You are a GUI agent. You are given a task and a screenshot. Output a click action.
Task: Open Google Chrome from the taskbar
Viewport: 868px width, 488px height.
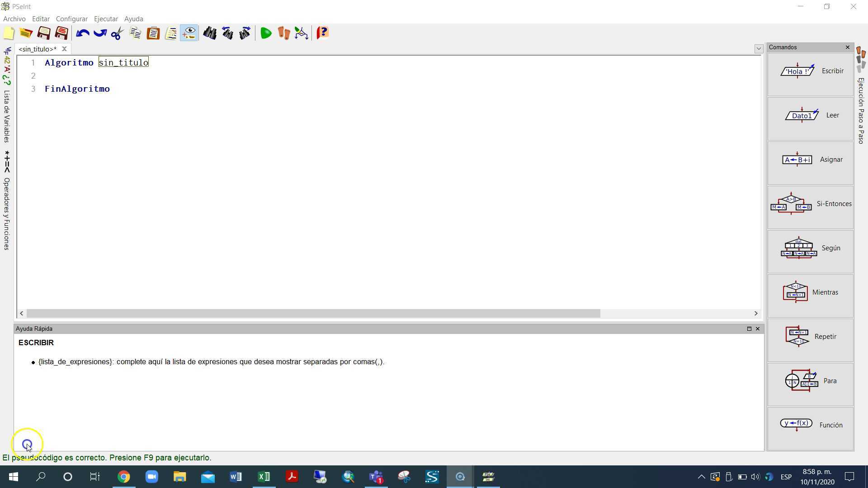[x=123, y=477]
